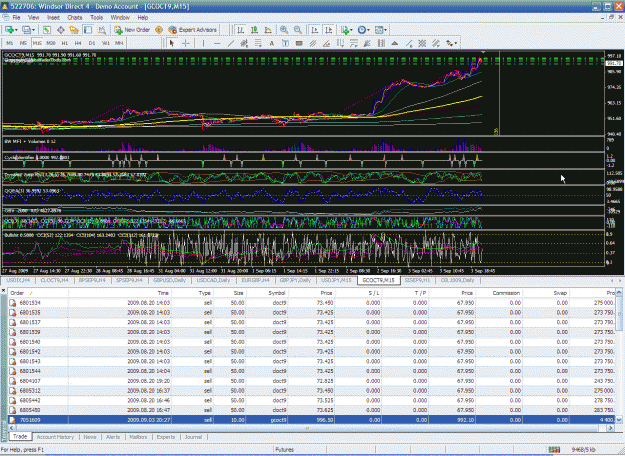
Task: Click the trade list vertical scrollbar
Action: [619, 356]
